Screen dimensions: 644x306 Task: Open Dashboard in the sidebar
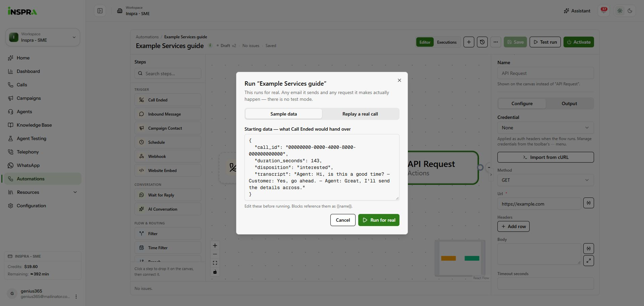[x=42, y=71]
